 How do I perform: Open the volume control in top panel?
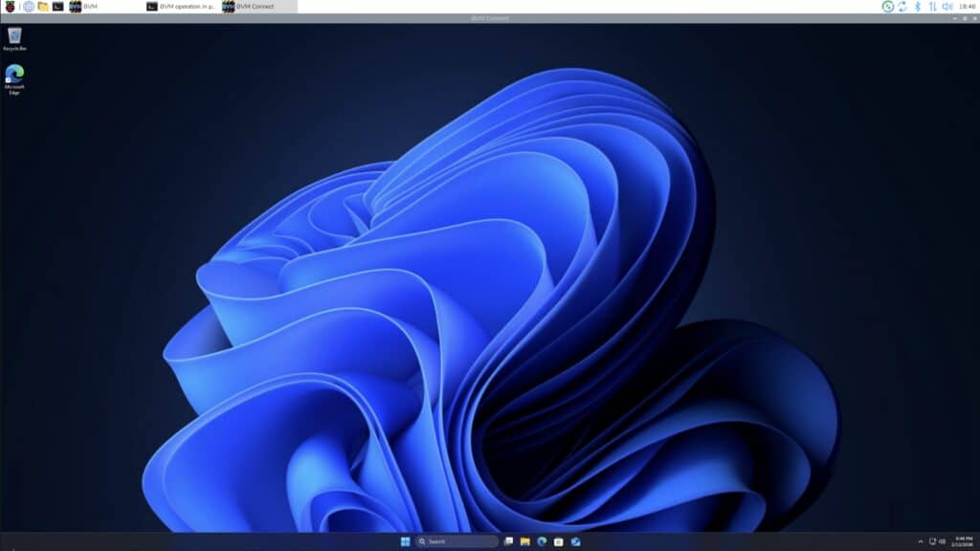pos(947,7)
